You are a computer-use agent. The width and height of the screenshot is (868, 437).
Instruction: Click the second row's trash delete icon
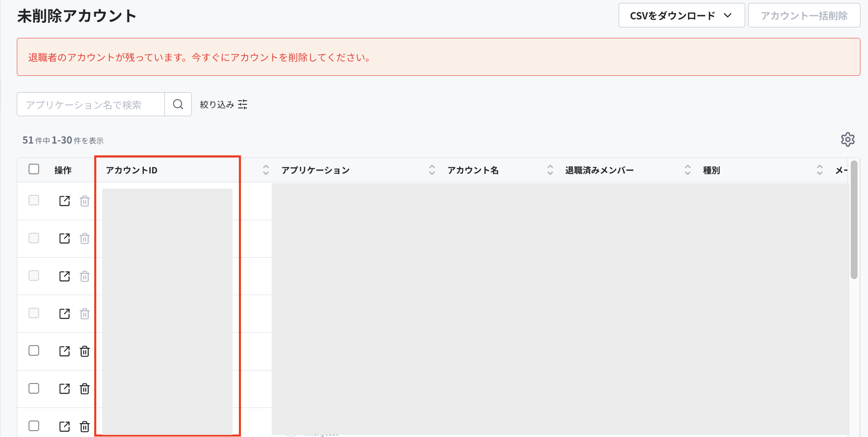pos(85,238)
